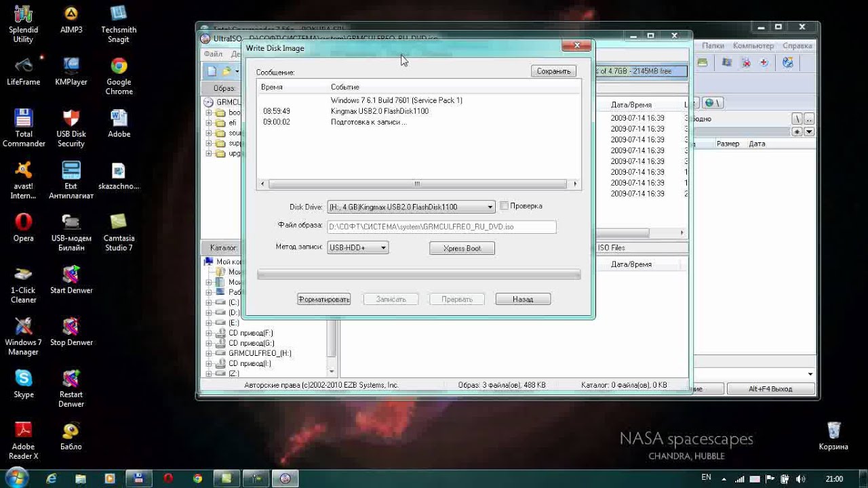Click the EN language indicator
Viewport: 868px width, 488px height.
(x=706, y=477)
